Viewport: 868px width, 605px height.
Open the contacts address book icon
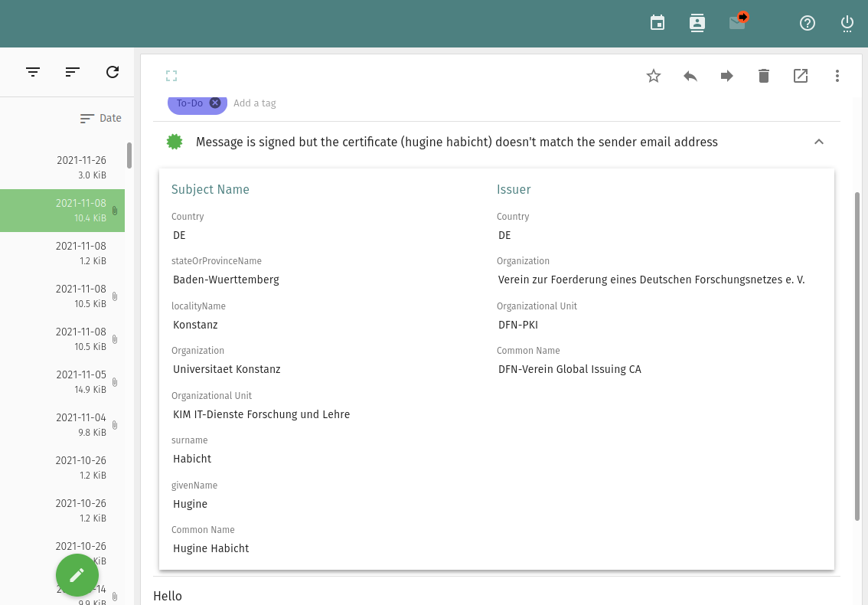click(697, 23)
